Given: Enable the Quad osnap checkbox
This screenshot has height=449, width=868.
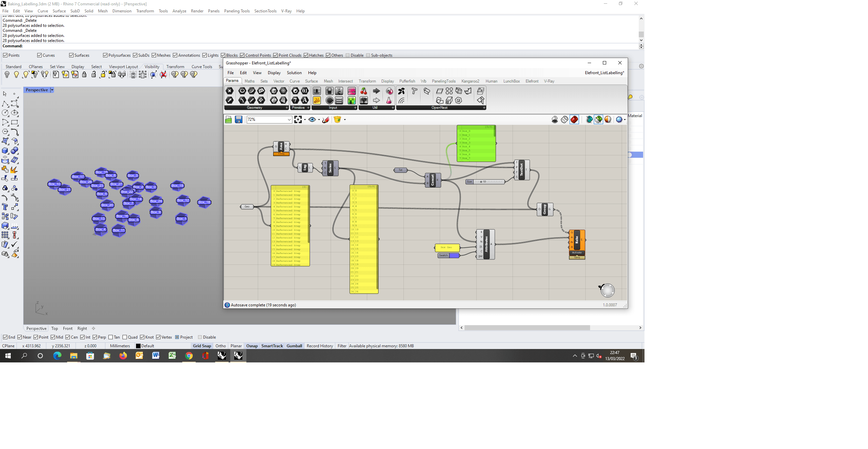Looking at the screenshot, I should click(x=125, y=337).
